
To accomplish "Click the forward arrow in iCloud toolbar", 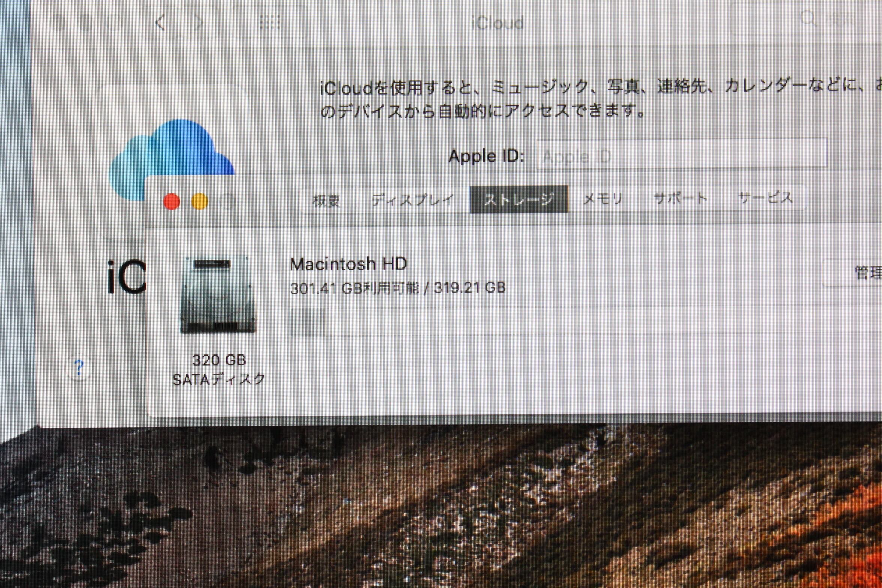I will pyautogui.click(x=198, y=22).
